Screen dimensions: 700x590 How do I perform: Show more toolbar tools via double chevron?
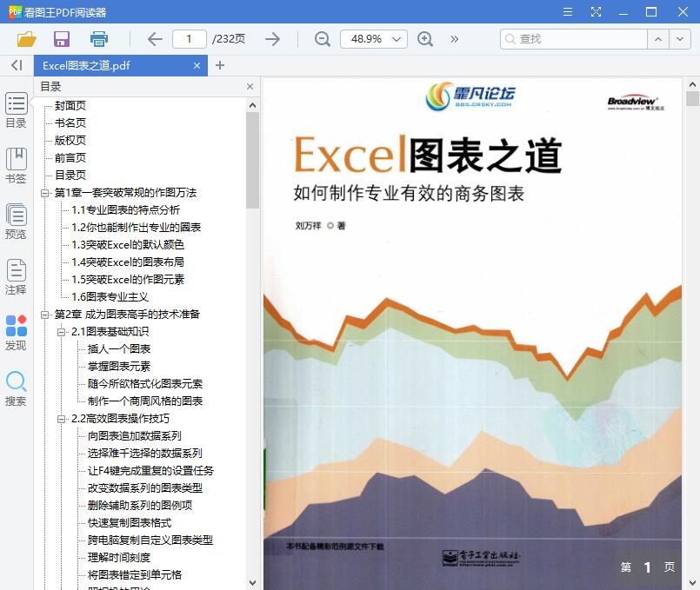pos(455,39)
